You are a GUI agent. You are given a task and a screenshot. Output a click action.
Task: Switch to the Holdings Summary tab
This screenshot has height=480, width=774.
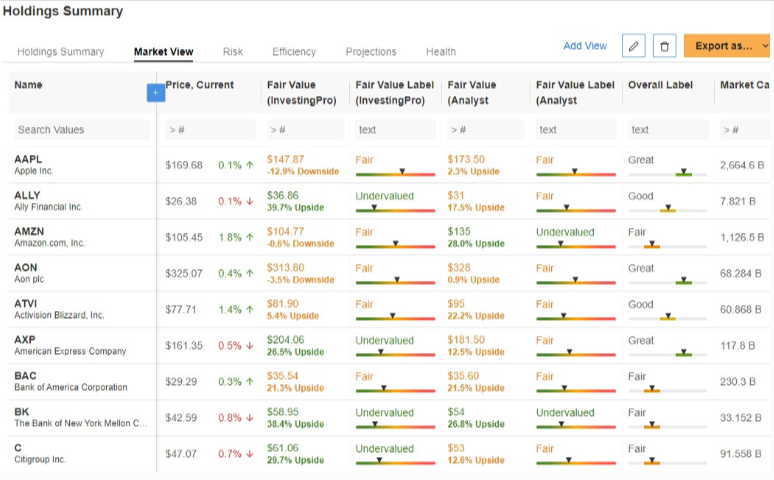pyautogui.click(x=61, y=52)
